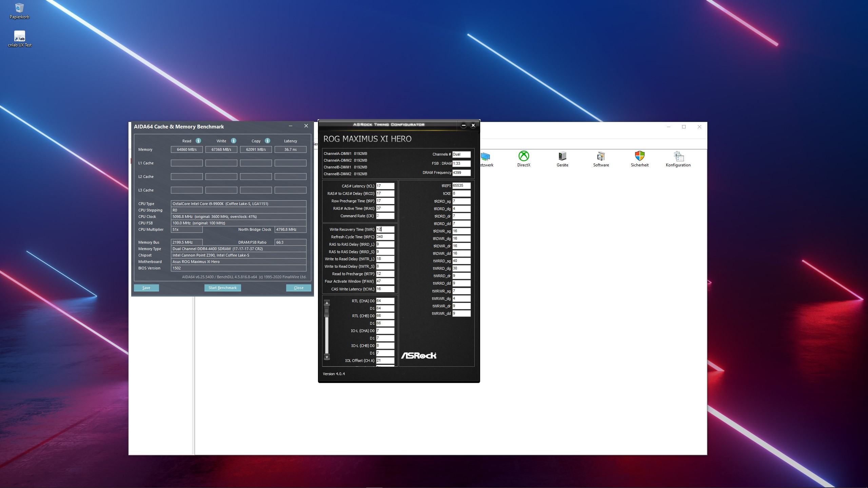Click the Copy info icon in AIDA64
Screen dimensions: 868x488
point(268,141)
